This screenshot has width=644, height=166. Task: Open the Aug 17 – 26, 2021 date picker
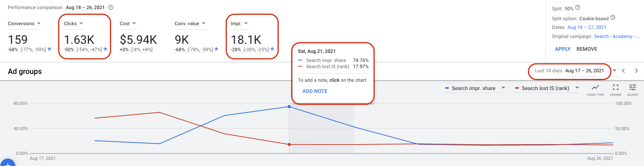(x=585, y=71)
